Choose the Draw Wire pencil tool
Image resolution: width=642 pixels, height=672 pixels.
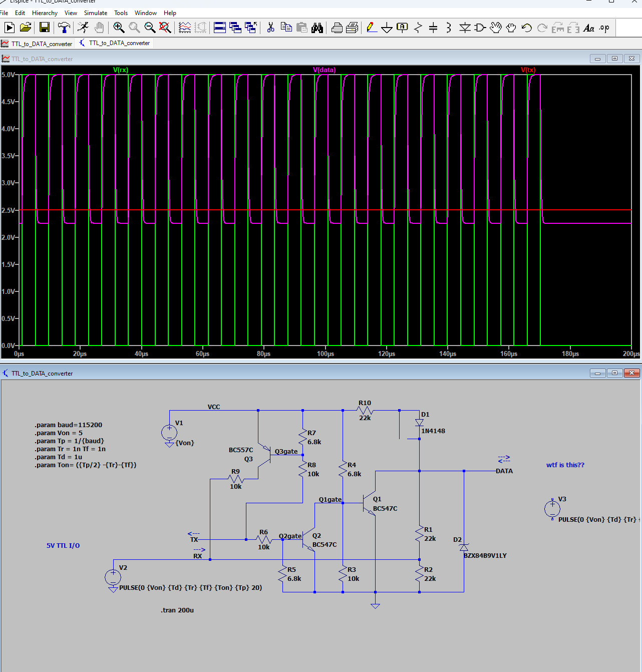coord(371,28)
